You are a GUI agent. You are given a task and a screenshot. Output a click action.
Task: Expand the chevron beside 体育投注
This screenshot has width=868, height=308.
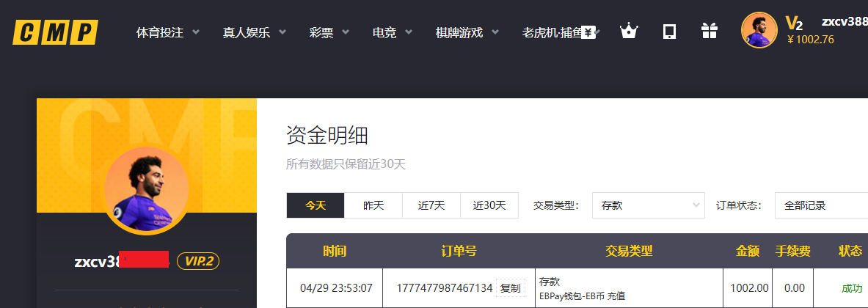[195, 32]
